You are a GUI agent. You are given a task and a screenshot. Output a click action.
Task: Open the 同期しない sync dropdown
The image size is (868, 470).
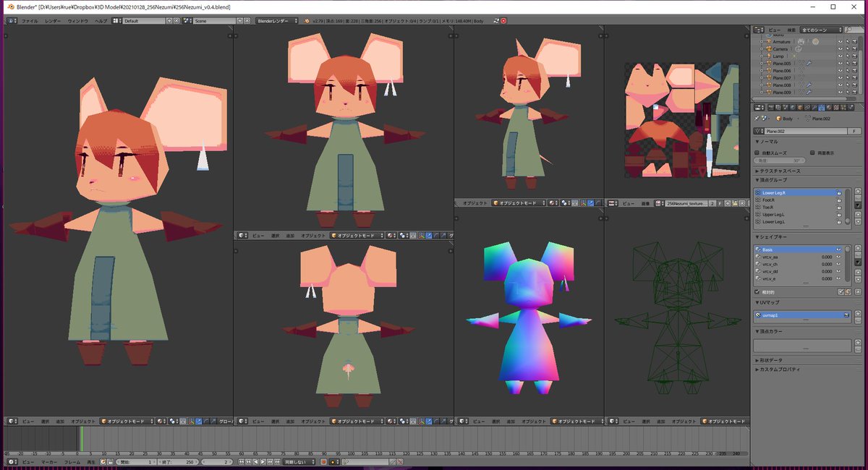(298, 461)
